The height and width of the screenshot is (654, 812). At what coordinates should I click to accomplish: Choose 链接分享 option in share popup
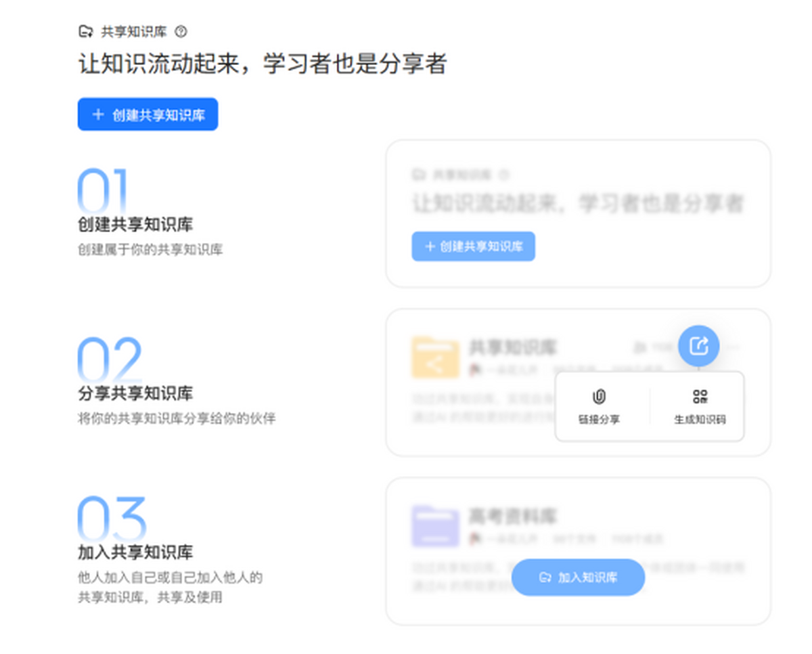599,407
